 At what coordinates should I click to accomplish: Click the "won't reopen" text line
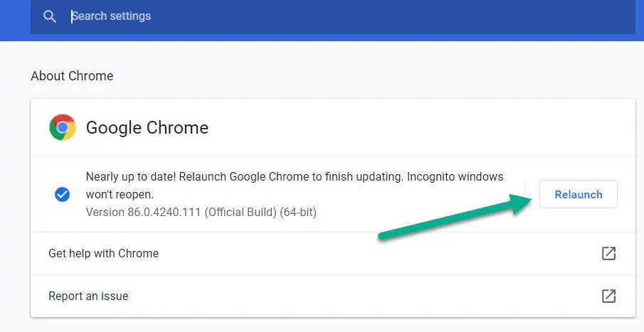[120, 194]
